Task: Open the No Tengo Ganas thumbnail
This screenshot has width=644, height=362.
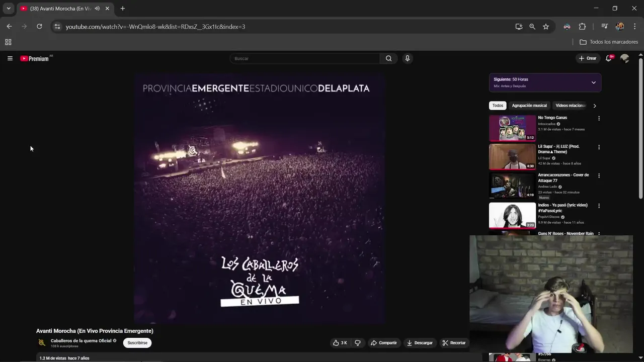Action: coord(512,128)
